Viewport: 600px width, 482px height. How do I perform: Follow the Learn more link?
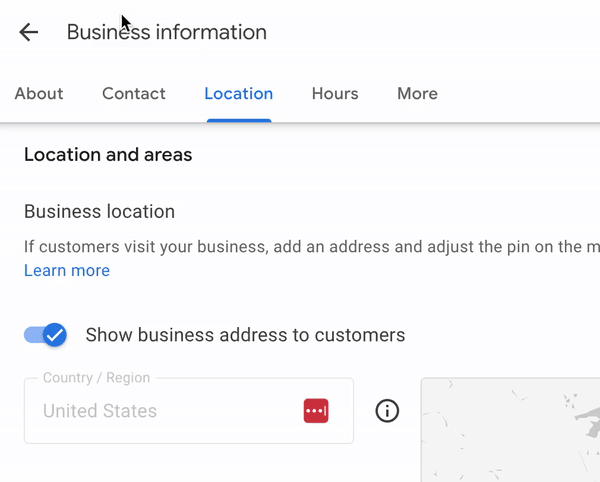[x=67, y=270]
